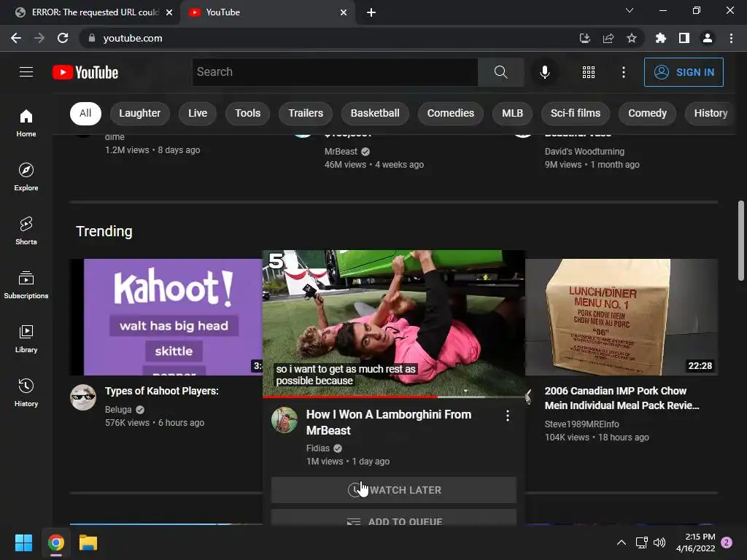Click the YouTube logo
747x560 pixels.
pyautogui.click(x=85, y=72)
